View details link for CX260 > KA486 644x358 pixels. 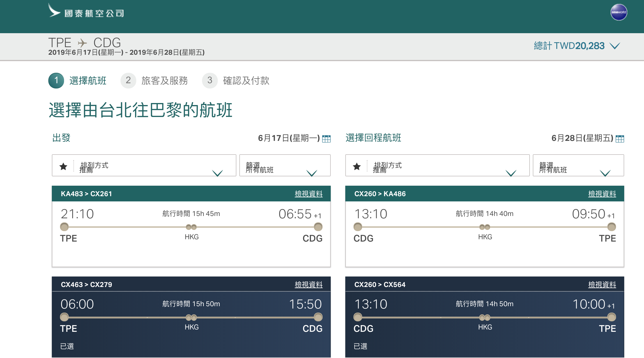point(602,194)
